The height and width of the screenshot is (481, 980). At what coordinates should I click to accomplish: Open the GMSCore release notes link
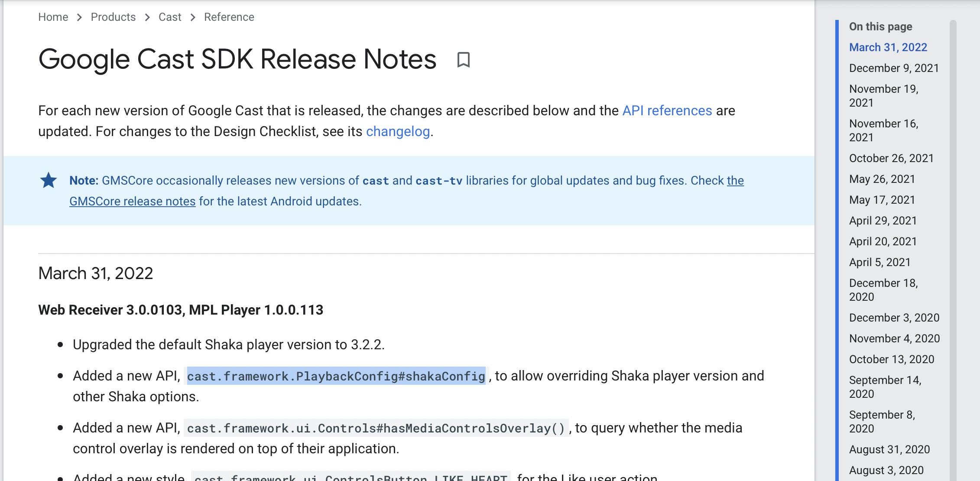tap(132, 201)
